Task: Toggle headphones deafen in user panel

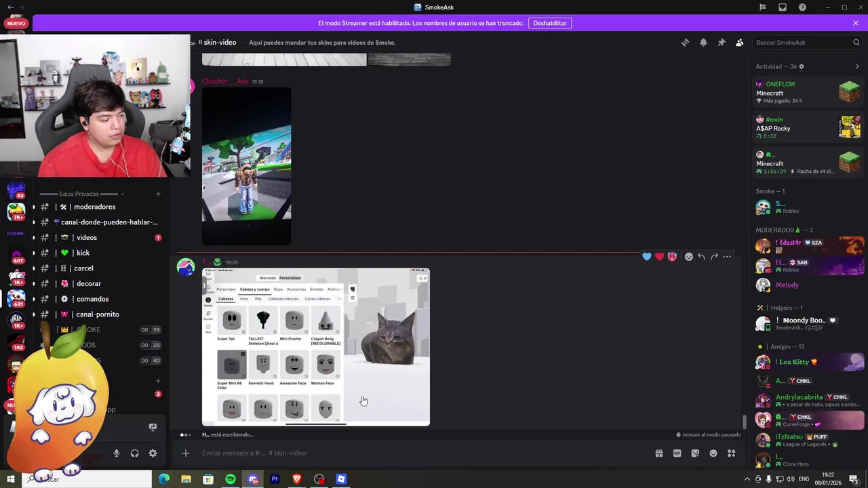Action: click(x=134, y=453)
